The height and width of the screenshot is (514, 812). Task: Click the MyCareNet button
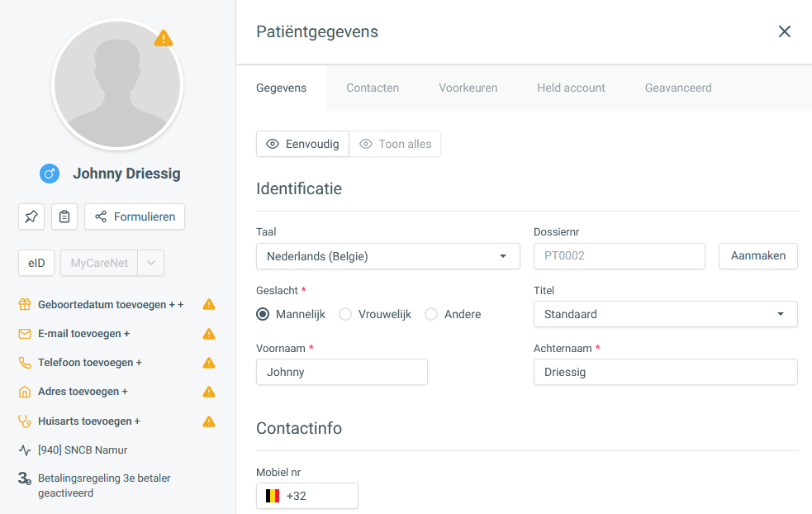pyautogui.click(x=99, y=263)
